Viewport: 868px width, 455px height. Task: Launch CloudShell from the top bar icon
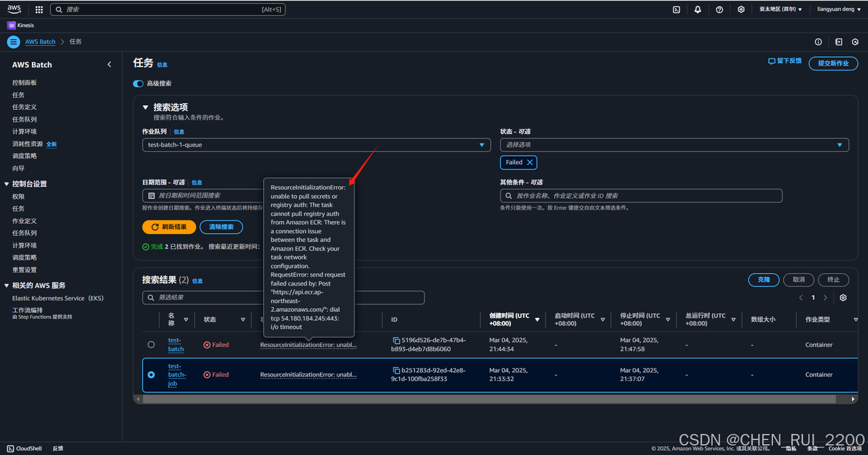[676, 9]
